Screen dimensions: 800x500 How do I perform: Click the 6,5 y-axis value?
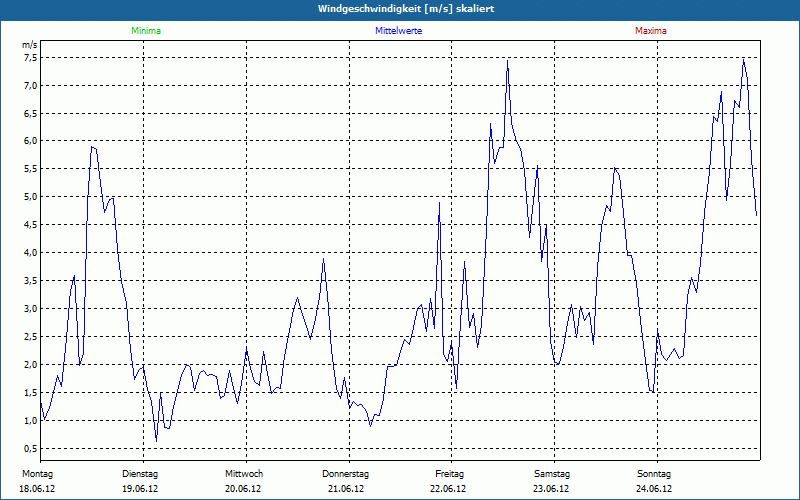coord(31,113)
